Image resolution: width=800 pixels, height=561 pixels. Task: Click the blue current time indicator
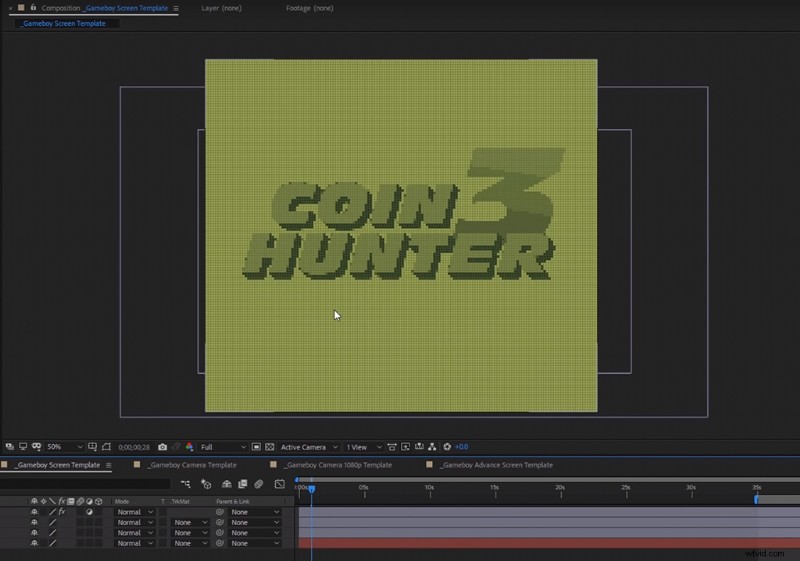(311, 489)
